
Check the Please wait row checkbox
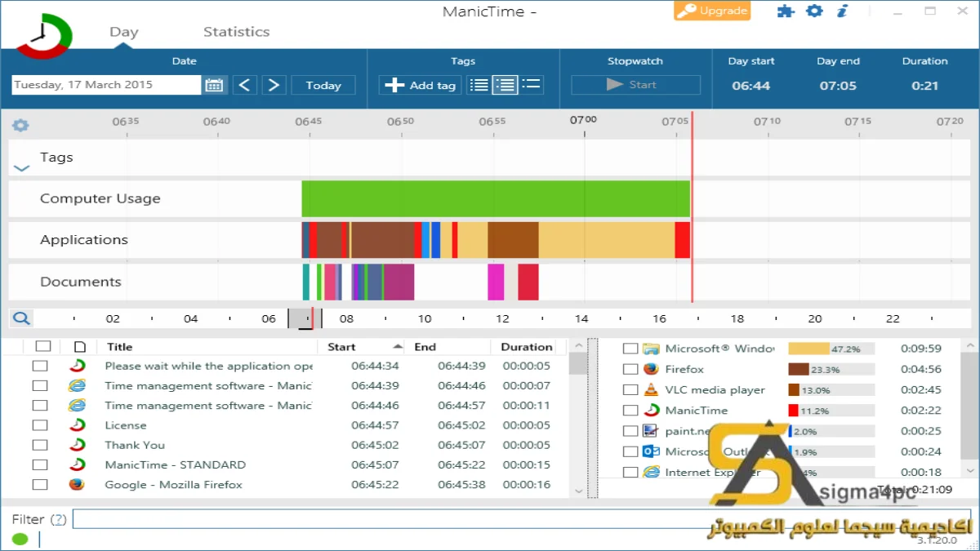40,366
